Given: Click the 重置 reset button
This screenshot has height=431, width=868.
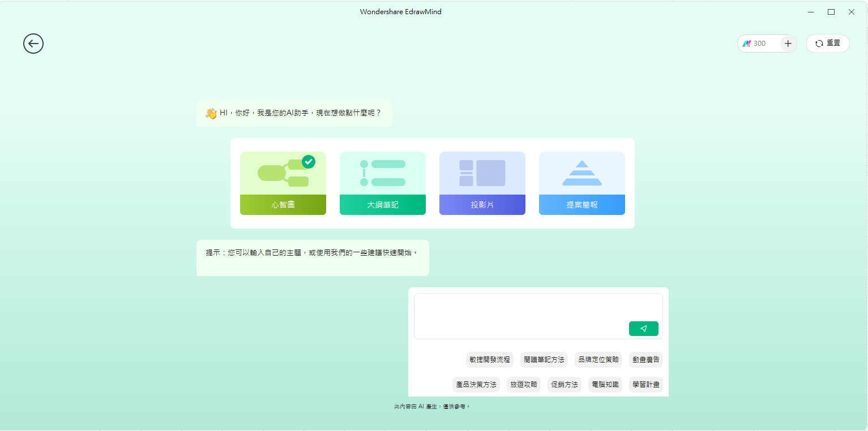Looking at the screenshot, I should click(x=827, y=43).
